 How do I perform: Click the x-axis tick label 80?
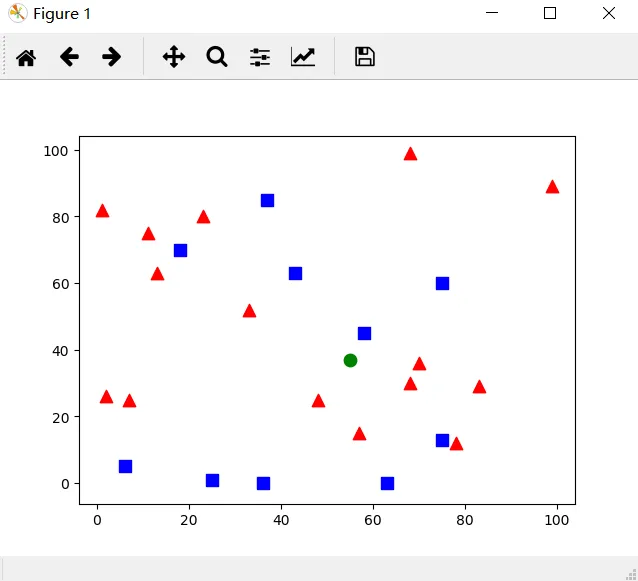465,520
